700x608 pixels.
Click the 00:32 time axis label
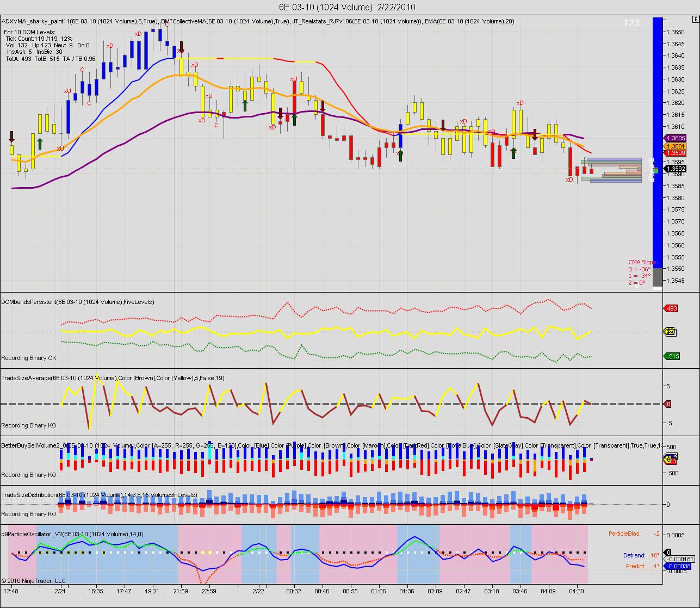coord(294,591)
